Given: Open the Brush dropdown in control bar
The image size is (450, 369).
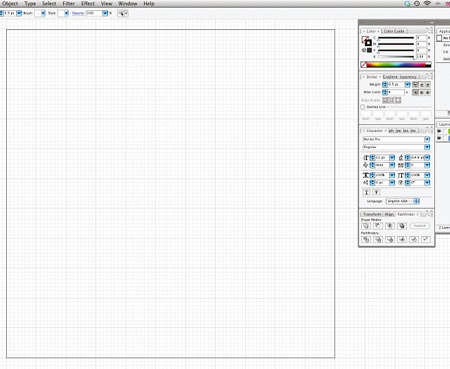Looking at the screenshot, I should (43, 13).
